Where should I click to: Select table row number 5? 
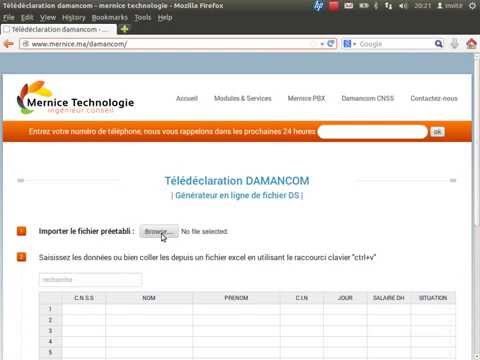point(50,352)
